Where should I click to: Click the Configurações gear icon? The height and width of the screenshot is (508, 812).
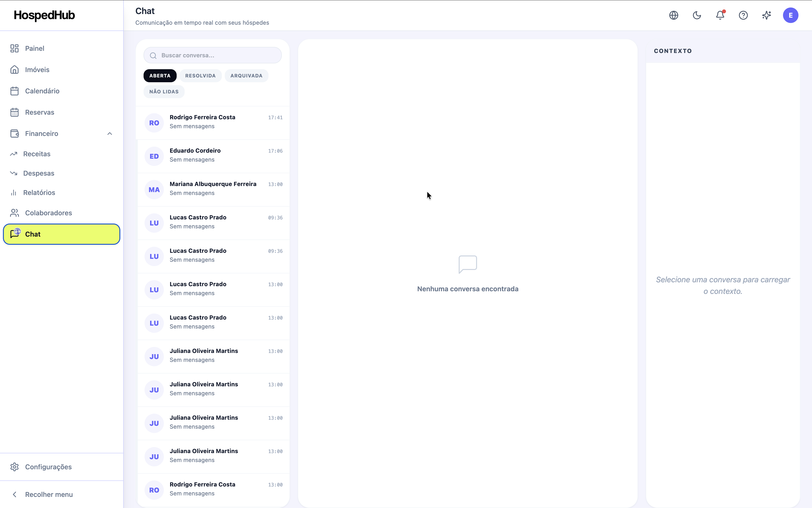point(14,467)
